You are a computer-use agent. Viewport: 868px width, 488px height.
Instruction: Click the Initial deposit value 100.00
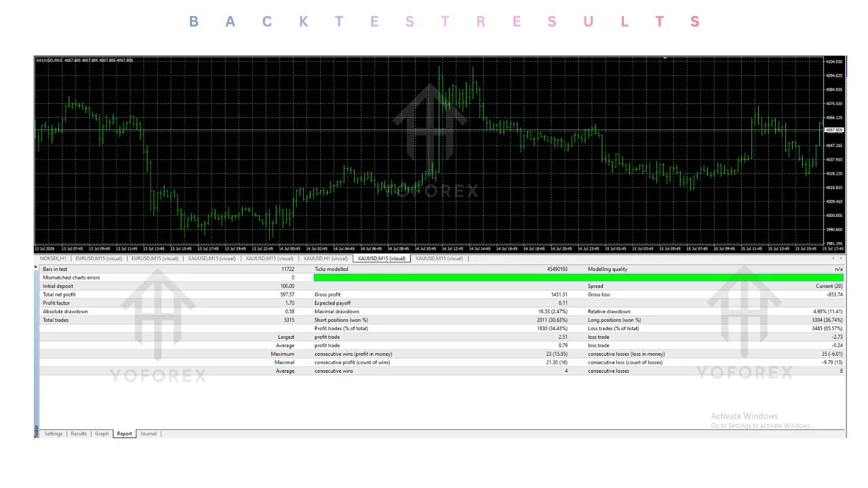click(x=288, y=286)
